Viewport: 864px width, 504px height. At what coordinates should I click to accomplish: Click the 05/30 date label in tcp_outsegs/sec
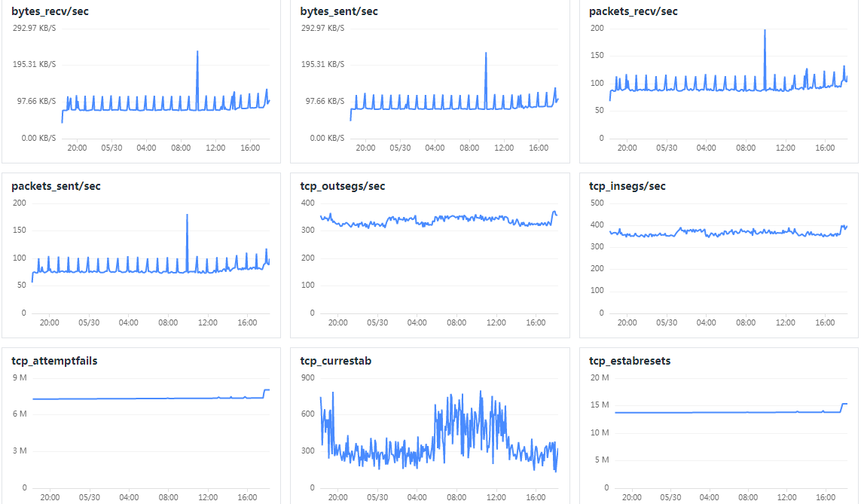pyautogui.click(x=377, y=322)
